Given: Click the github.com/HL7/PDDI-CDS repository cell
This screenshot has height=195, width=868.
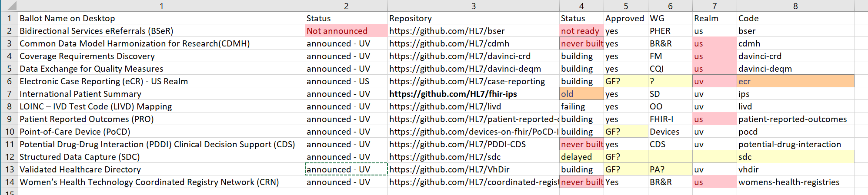Looking at the screenshot, I should (x=474, y=144).
